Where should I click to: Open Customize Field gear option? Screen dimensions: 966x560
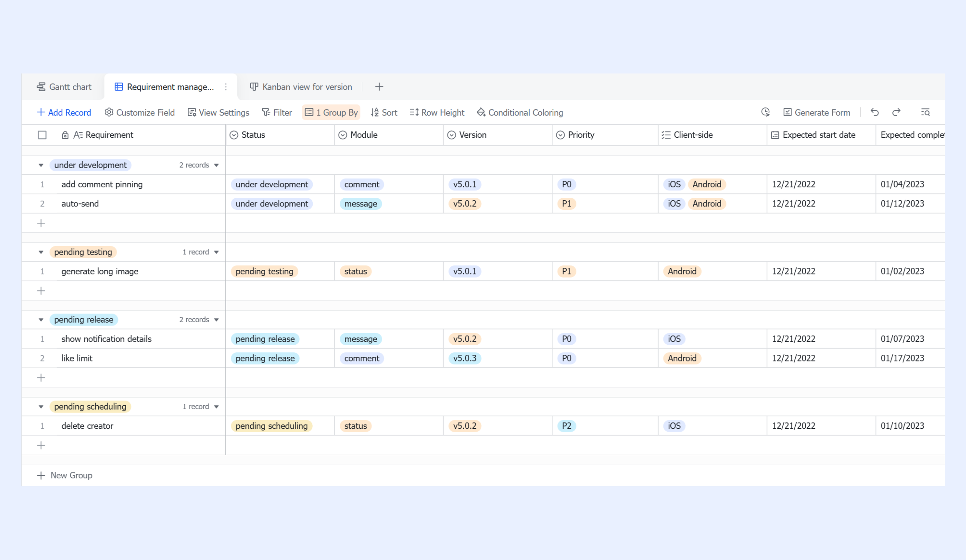tap(139, 113)
